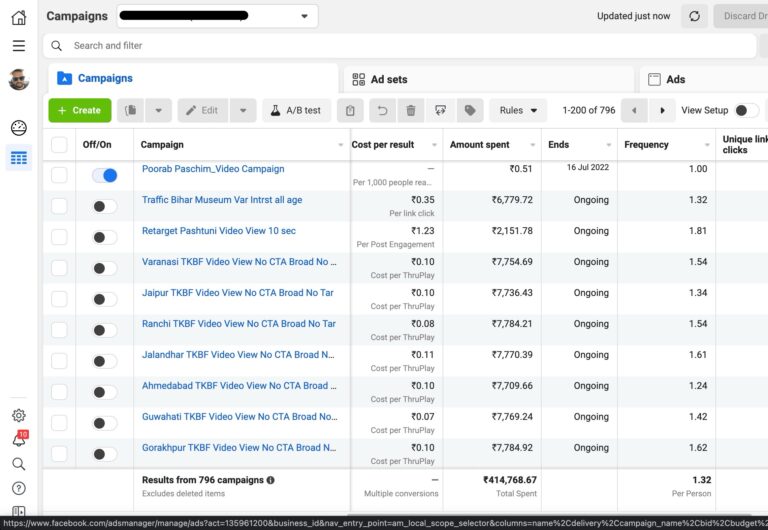Open Account Overview gauge icon
The height and width of the screenshot is (530, 768).
point(18,128)
